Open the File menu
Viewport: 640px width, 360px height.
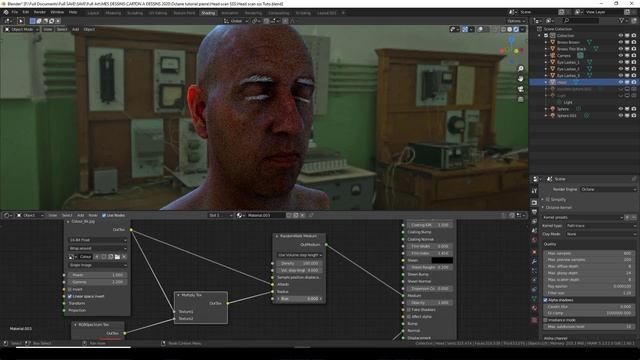click(15, 12)
